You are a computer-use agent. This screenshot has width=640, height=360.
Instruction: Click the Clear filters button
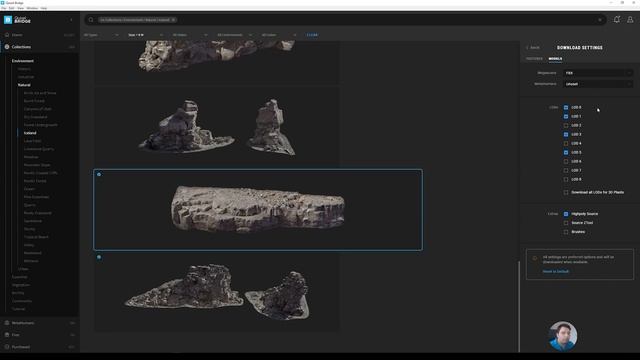312,35
